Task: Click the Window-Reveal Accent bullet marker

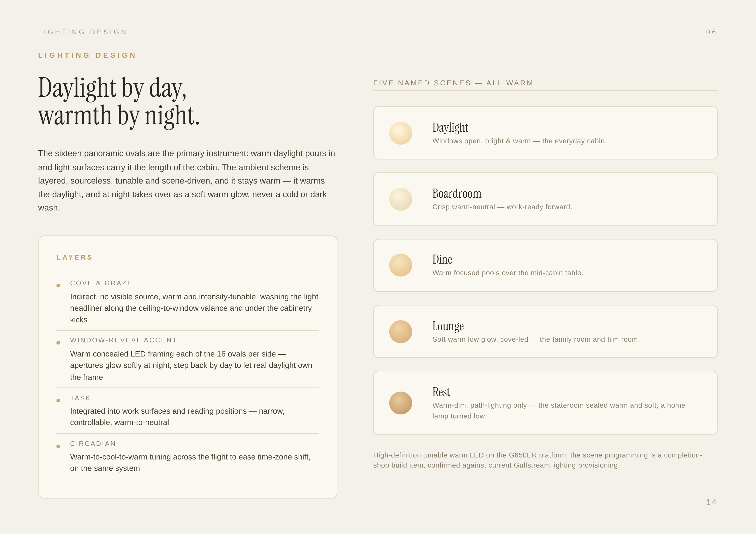Action: pyautogui.click(x=58, y=343)
